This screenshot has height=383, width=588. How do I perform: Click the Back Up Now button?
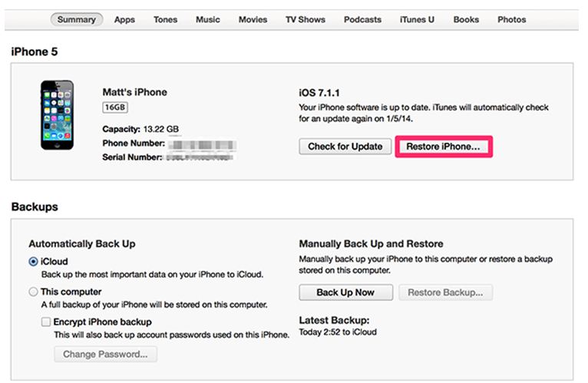tap(345, 292)
